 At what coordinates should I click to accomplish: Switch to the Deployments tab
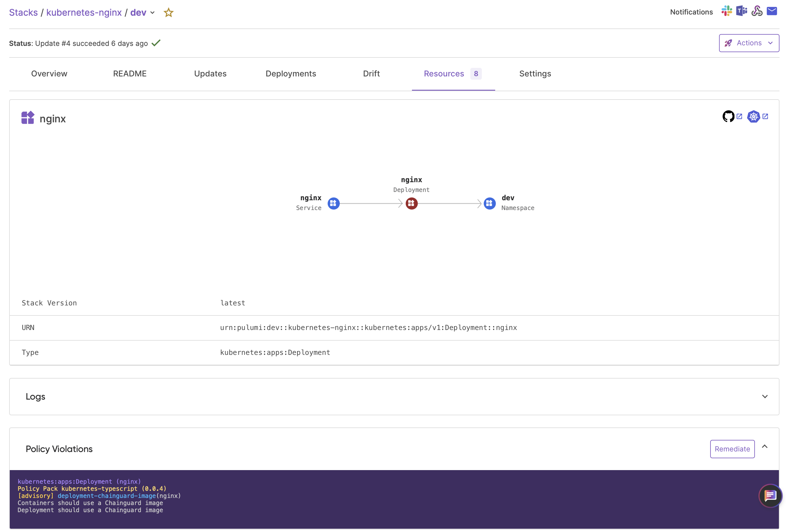(x=291, y=74)
